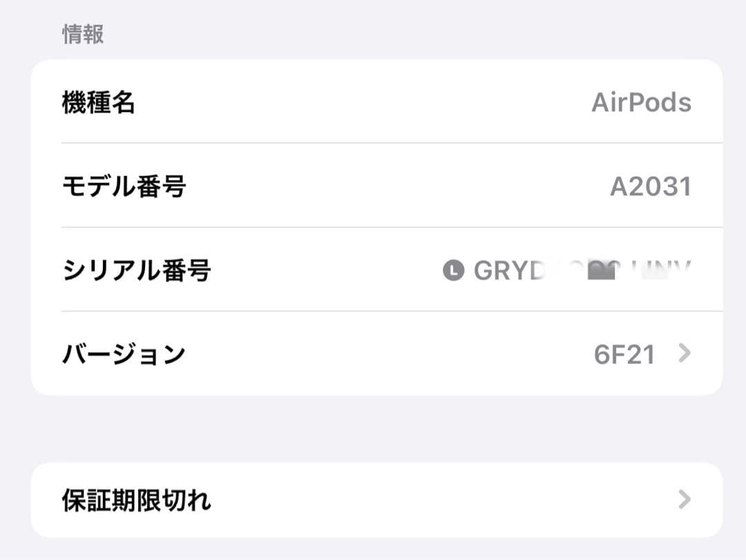Select the 機種名 row showing AirPods

373,102
